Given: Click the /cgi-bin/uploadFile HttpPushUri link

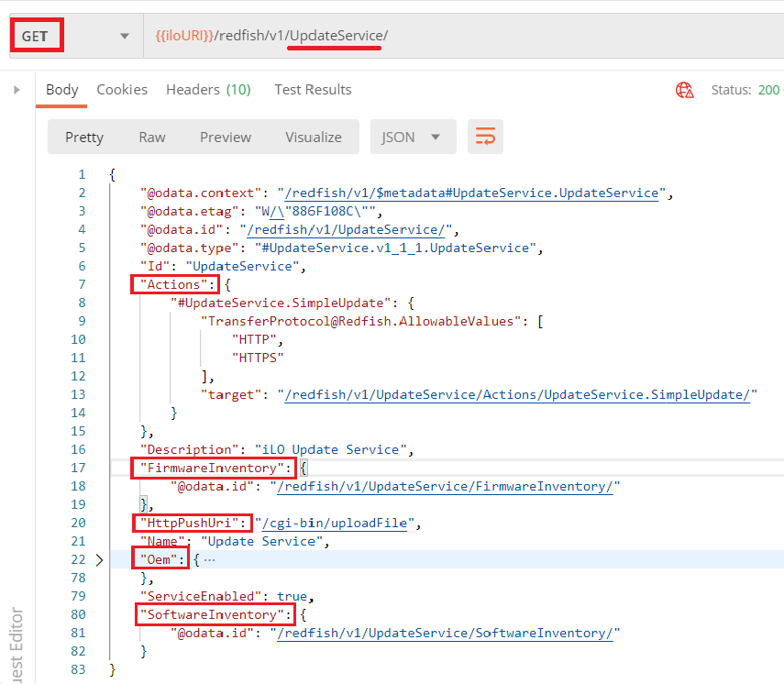Looking at the screenshot, I should coord(338,524).
